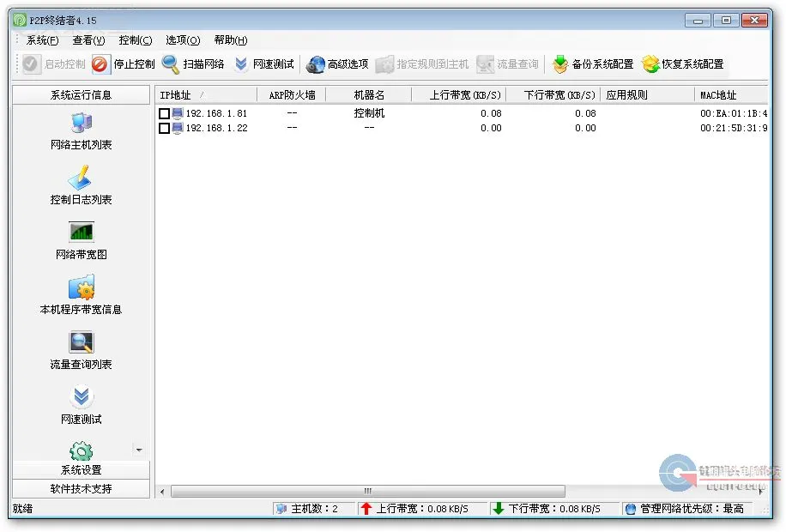Image resolution: width=786 pixels, height=532 pixels.
Task: Check the box for host 192.168.1.81
Action: [164, 113]
